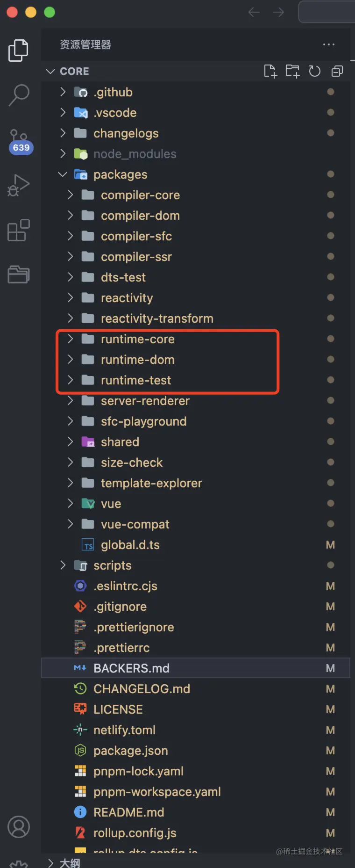355x868 pixels.
Task: Select the reactivity-transform folder
Action: click(x=196, y=318)
